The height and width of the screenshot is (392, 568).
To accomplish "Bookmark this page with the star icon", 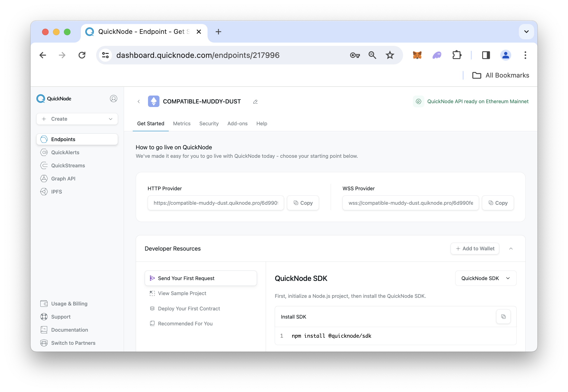I will pos(390,55).
